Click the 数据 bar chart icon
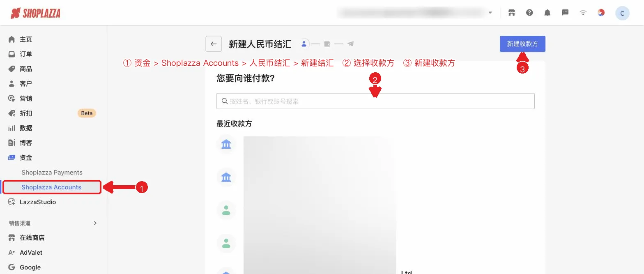The height and width of the screenshot is (274, 644). click(11, 128)
